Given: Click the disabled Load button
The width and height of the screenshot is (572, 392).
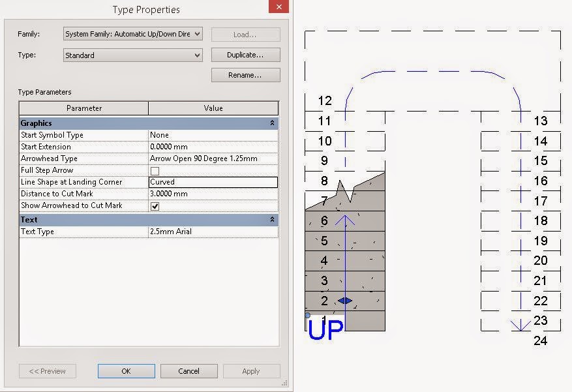Looking at the screenshot, I should (245, 33).
